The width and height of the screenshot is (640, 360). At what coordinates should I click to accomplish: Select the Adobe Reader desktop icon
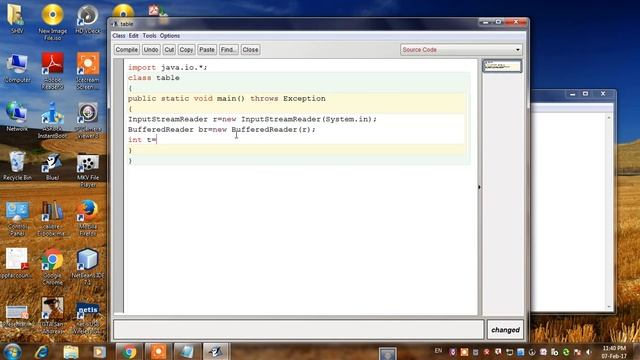[x=53, y=71]
